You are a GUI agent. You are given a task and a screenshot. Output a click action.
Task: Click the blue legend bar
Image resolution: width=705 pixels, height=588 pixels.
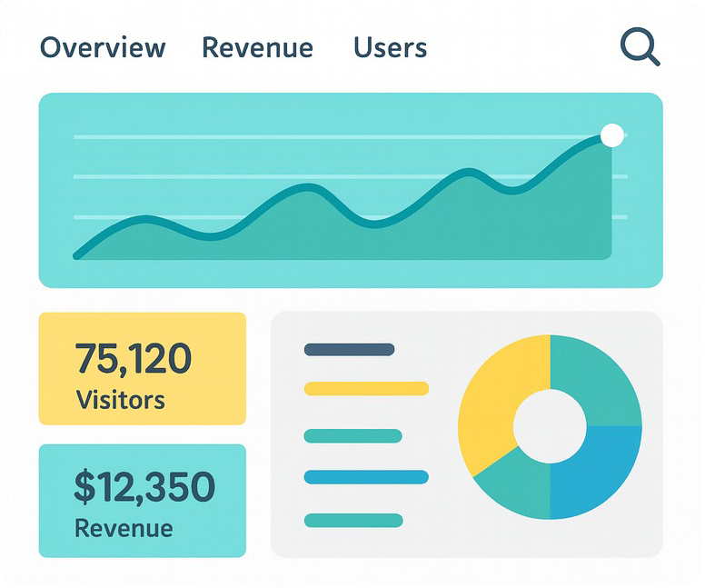pyautogui.click(x=366, y=477)
